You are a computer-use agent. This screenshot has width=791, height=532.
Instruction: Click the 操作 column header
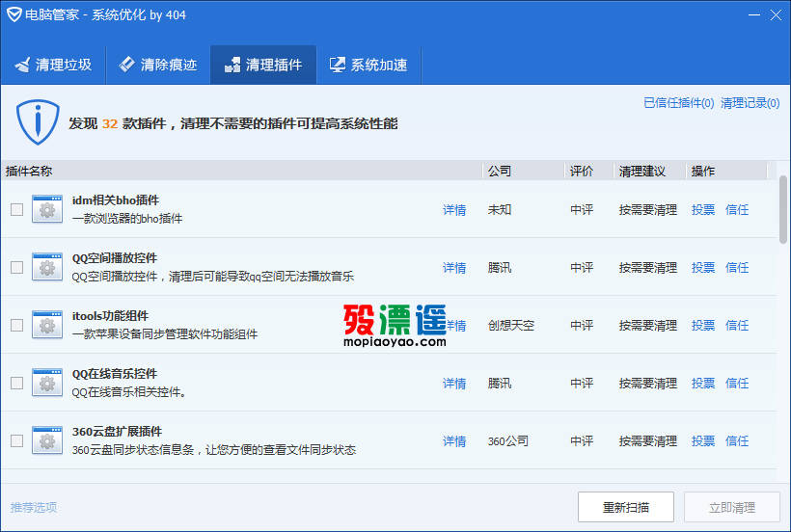[x=726, y=172]
